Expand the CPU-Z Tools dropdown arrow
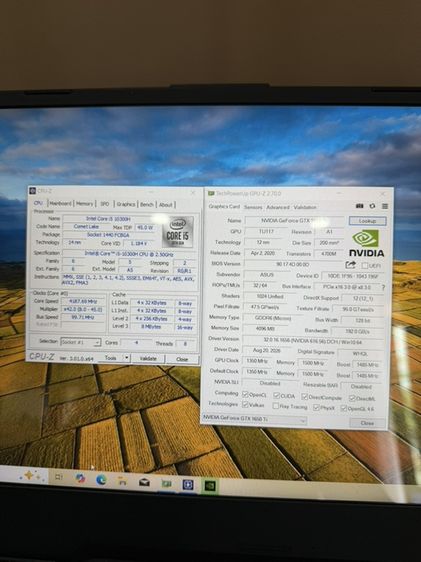Viewport: 421px width, 562px height. pyautogui.click(x=126, y=358)
